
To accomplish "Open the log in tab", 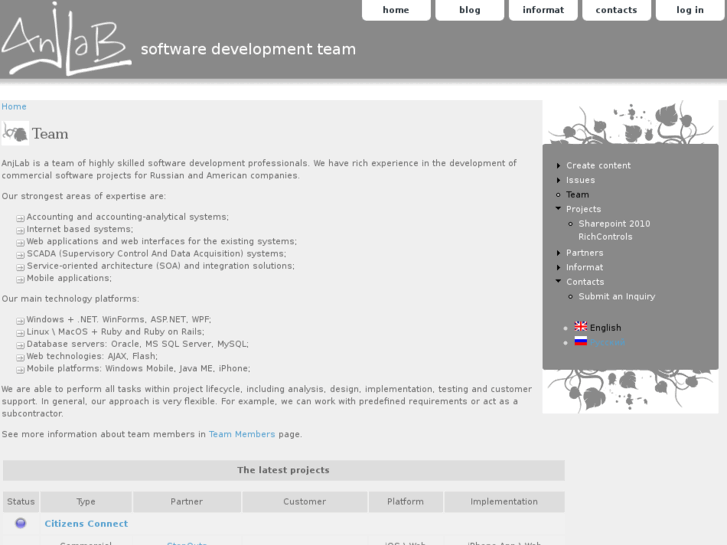I will (x=690, y=10).
